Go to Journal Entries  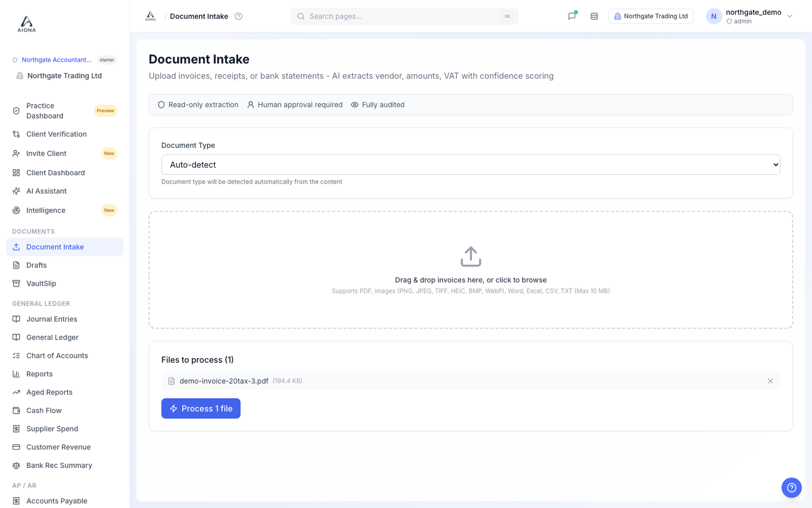click(64, 319)
